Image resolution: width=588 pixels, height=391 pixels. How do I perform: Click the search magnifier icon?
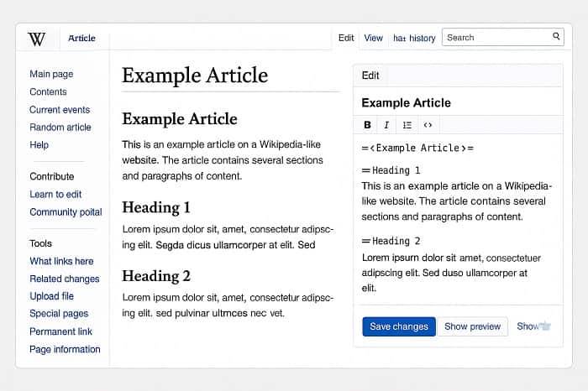click(x=556, y=37)
